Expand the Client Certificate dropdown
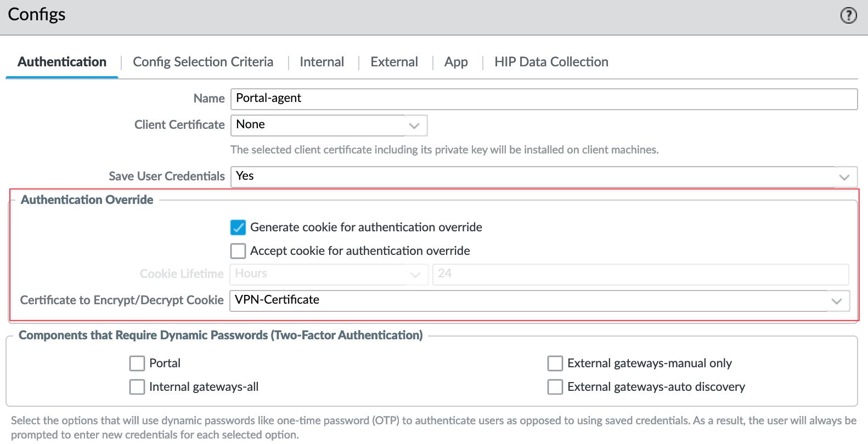Screen dimensions: 868x444 pyautogui.click(x=414, y=126)
